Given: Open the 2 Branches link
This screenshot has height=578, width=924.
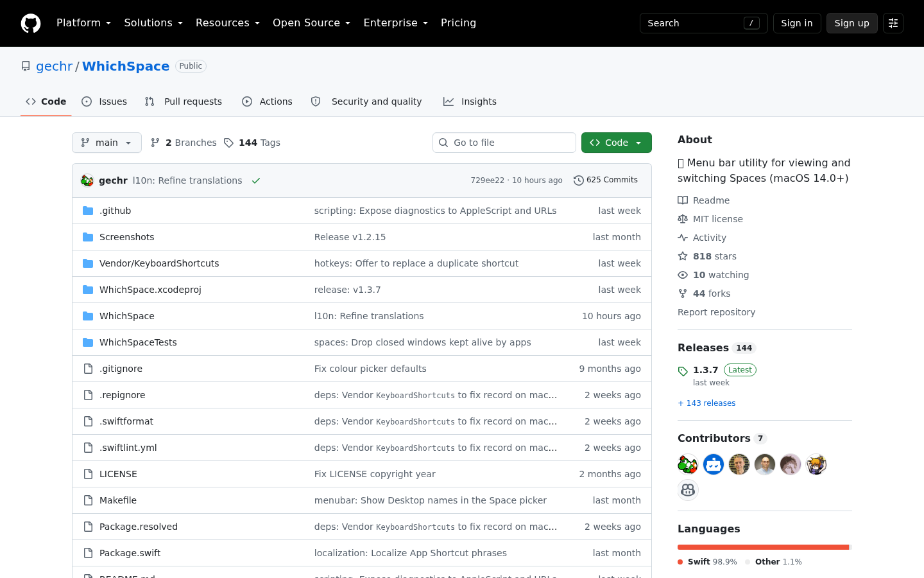Looking at the screenshot, I should click(184, 143).
